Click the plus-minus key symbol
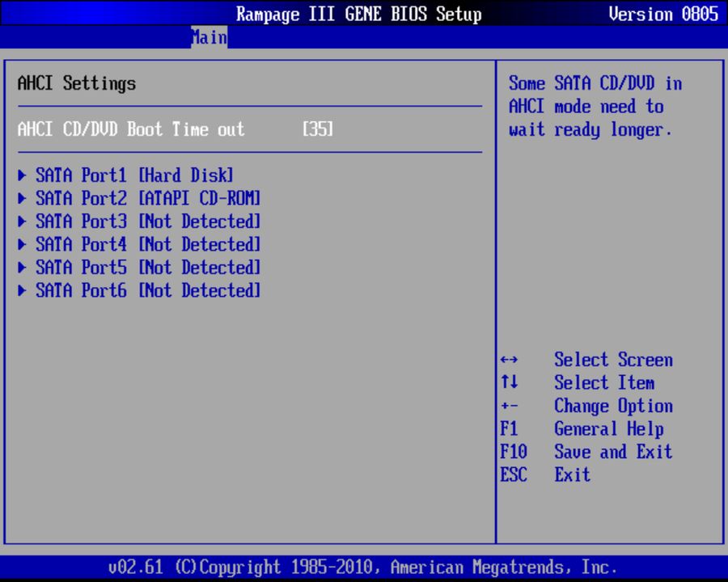The height and width of the screenshot is (582, 728). point(510,406)
